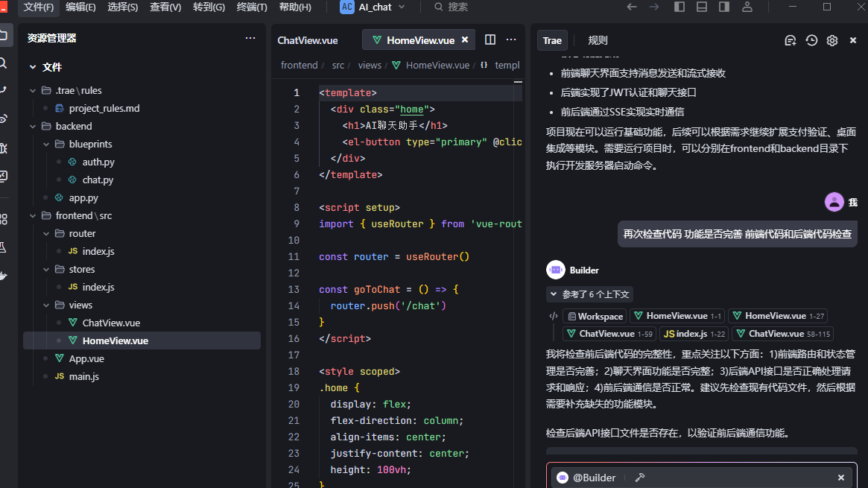Open the AI_chat project dropdown
The height and width of the screenshot is (488, 868).
373,7
